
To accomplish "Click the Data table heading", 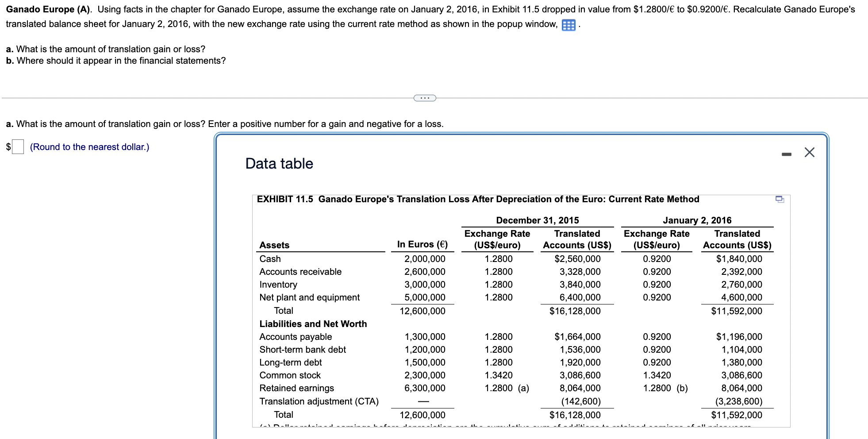I will click(278, 163).
